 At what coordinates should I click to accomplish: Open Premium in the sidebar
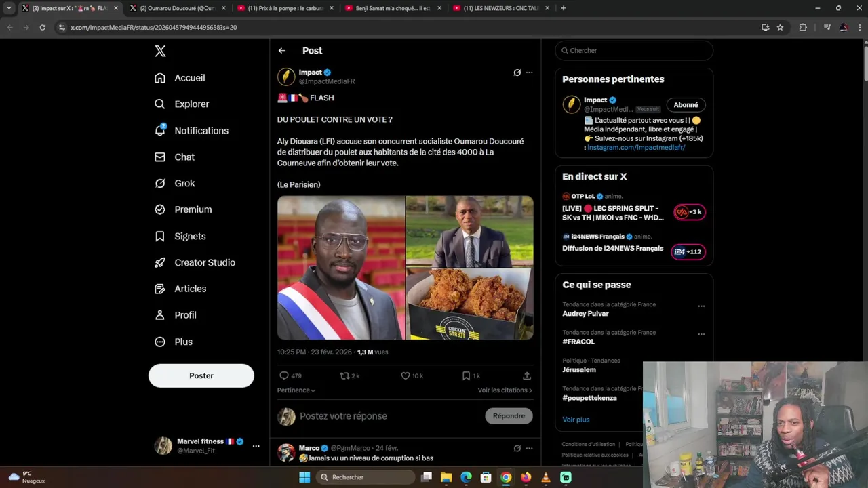[x=183, y=210]
